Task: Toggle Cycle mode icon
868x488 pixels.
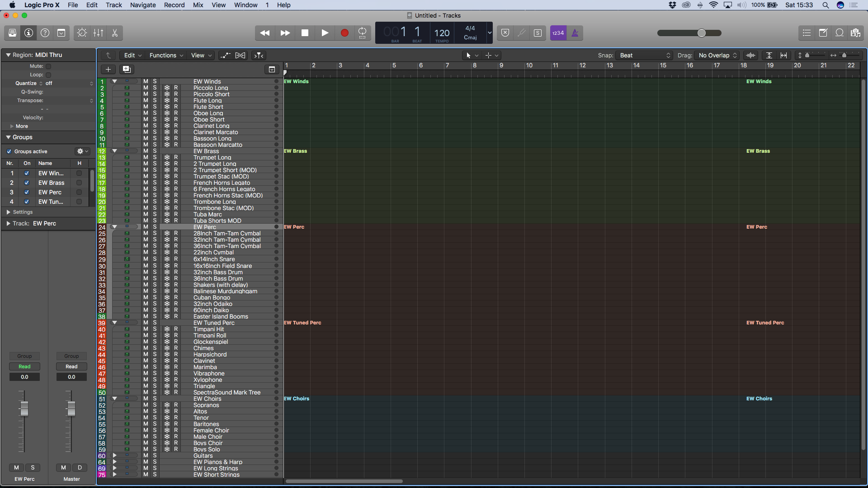Action: [362, 33]
